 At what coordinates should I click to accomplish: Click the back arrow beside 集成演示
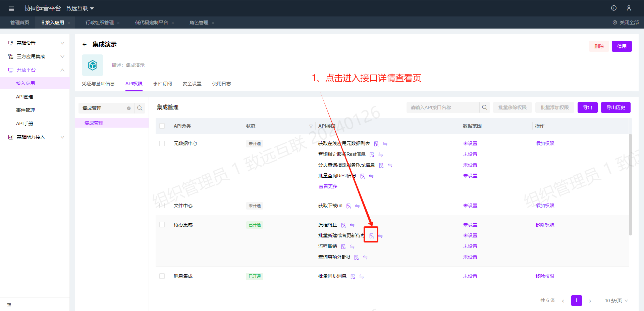(85, 44)
